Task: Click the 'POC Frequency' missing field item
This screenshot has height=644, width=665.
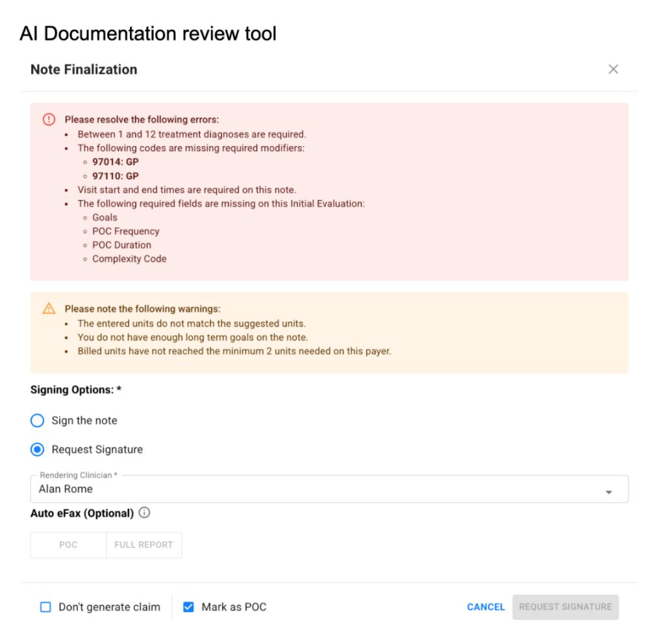Action: [125, 231]
